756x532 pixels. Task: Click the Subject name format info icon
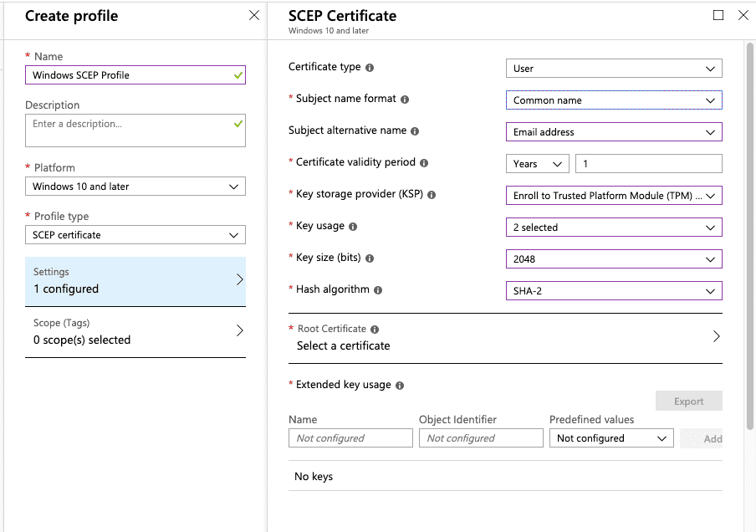point(405,100)
